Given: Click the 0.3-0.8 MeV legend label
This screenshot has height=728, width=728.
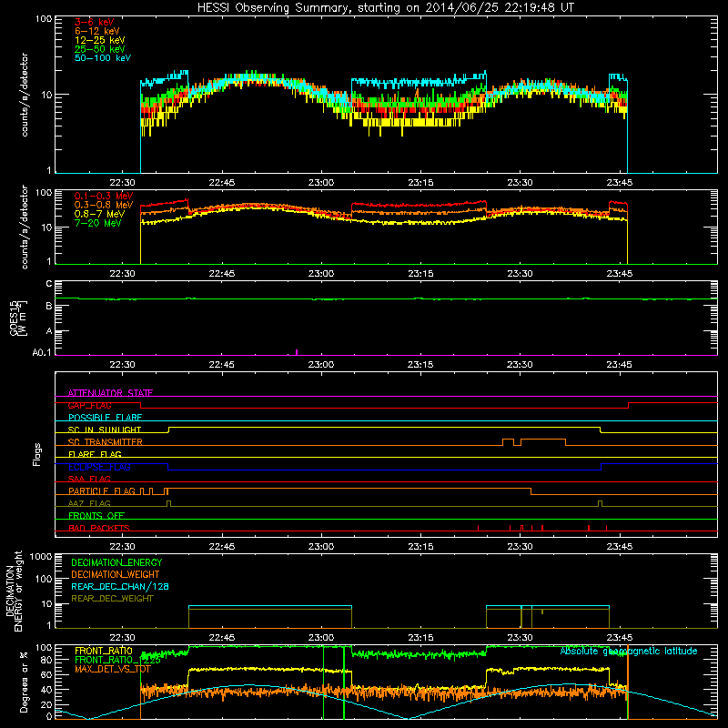Looking at the screenshot, I should click(x=104, y=205).
